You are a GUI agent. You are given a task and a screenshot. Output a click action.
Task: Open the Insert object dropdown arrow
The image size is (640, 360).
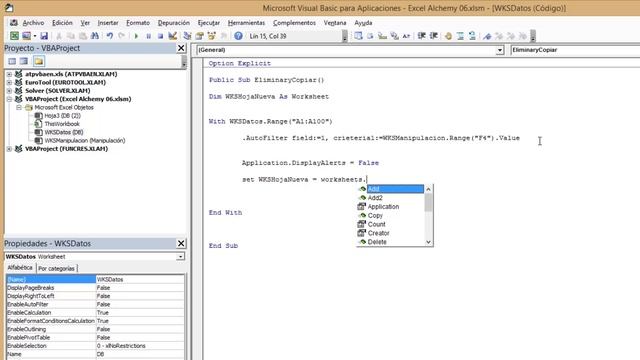coord(35,36)
